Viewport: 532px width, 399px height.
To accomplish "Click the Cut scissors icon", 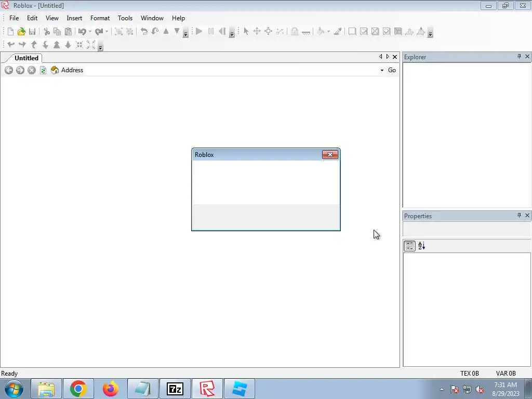I will coord(47,32).
